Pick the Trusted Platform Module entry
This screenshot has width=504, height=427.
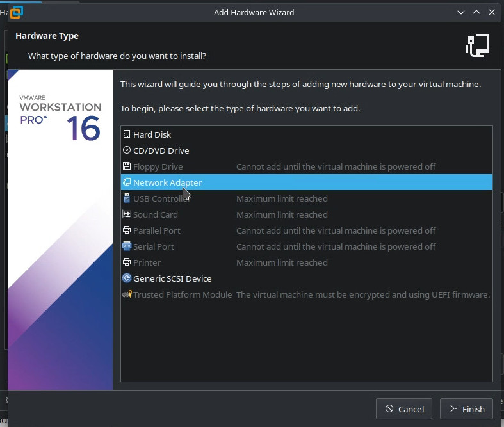(x=182, y=294)
